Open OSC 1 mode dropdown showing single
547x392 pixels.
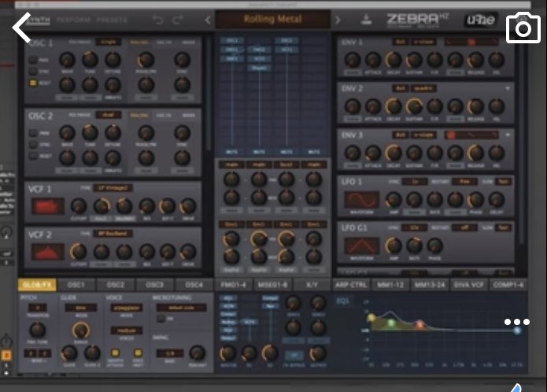(109, 42)
